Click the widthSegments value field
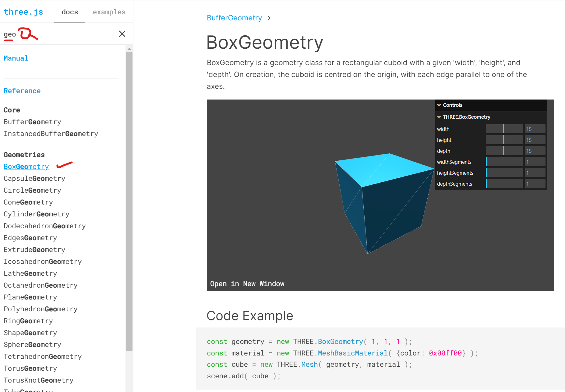Image resolution: width=565 pixels, height=392 pixels. click(535, 162)
